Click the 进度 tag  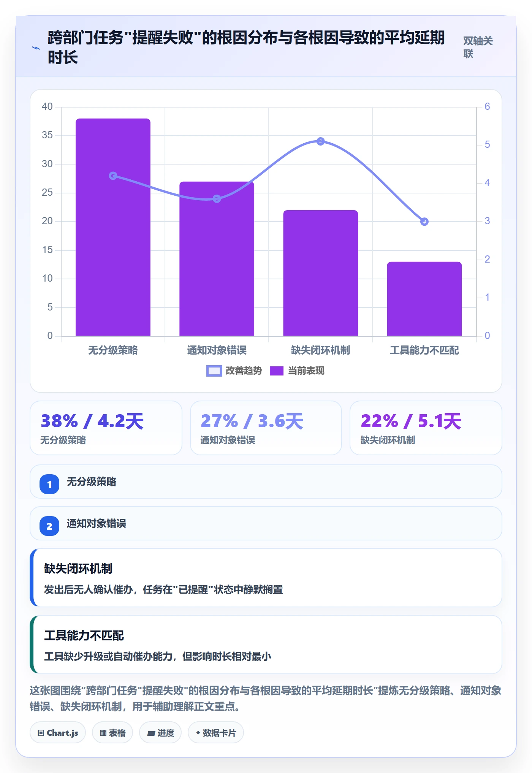tap(160, 732)
